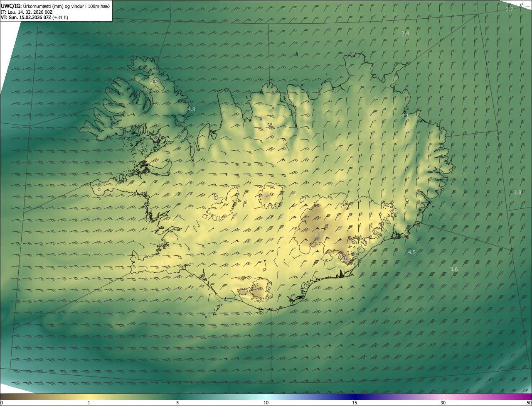The image size is (532, 406).
Task: Click the '4.1' value on the northeast coast
Action: coord(405,116)
